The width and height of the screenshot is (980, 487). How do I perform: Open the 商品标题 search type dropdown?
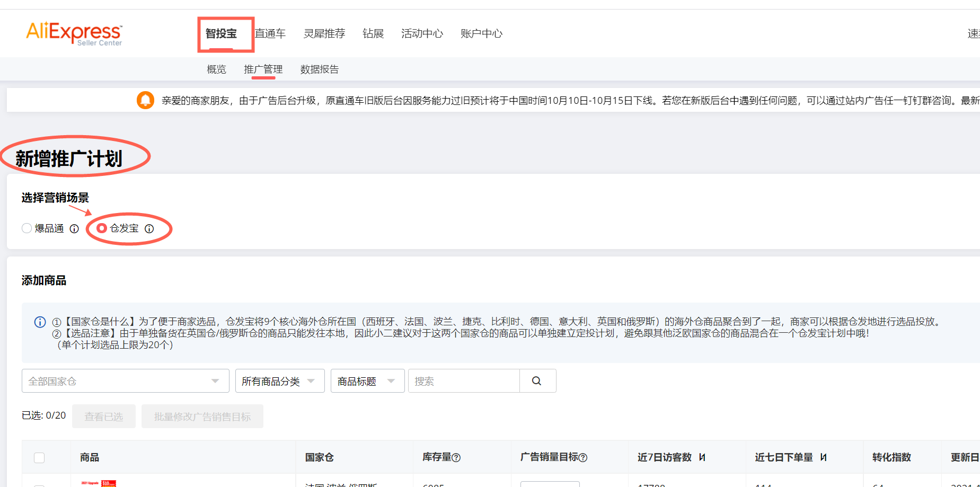pyautogui.click(x=367, y=381)
